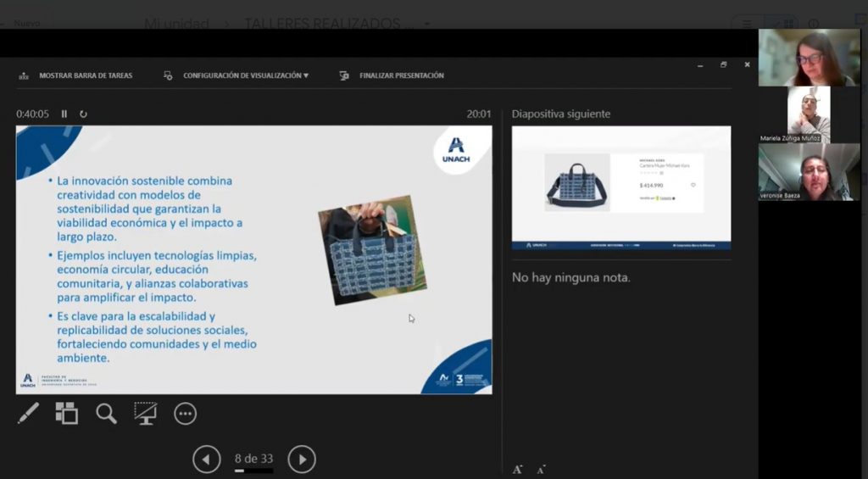
Task: Open the see all slides grid
Action: point(66,413)
